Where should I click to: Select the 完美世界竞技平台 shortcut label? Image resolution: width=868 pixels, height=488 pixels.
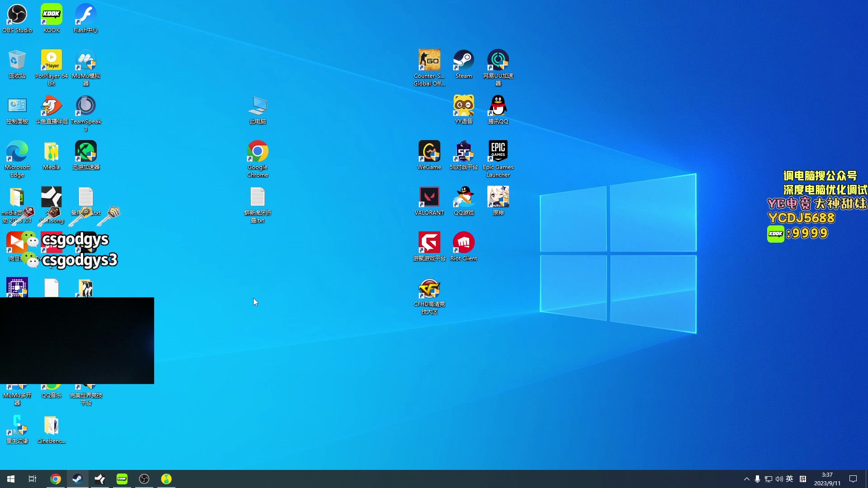(x=86, y=399)
